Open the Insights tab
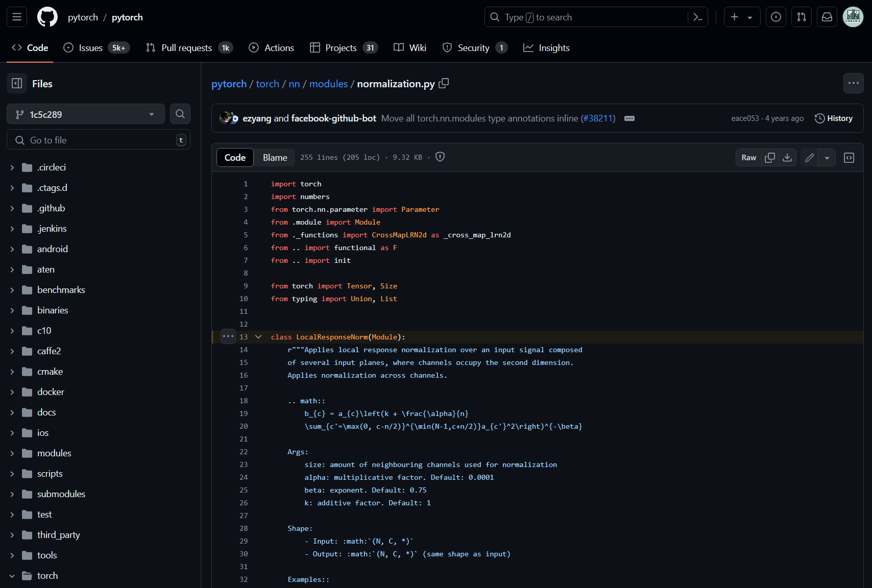 tap(546, 47)
